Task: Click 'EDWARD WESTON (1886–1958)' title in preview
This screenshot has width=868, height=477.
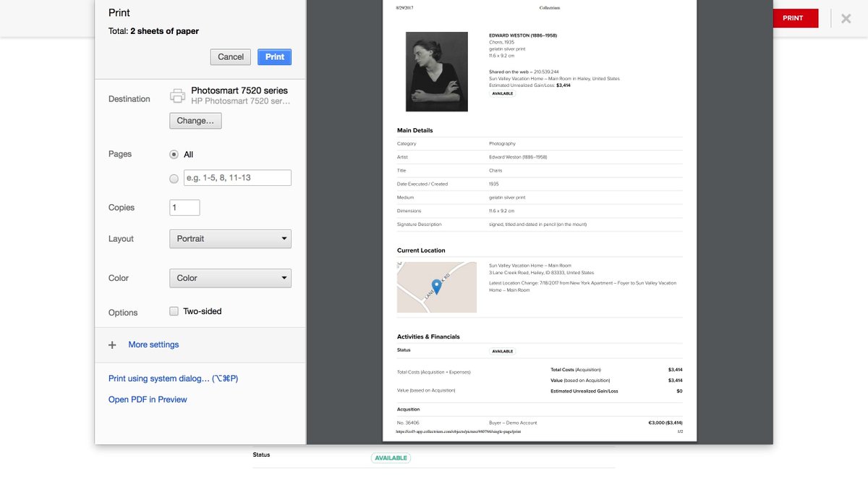Action: (x=523, y=35)
